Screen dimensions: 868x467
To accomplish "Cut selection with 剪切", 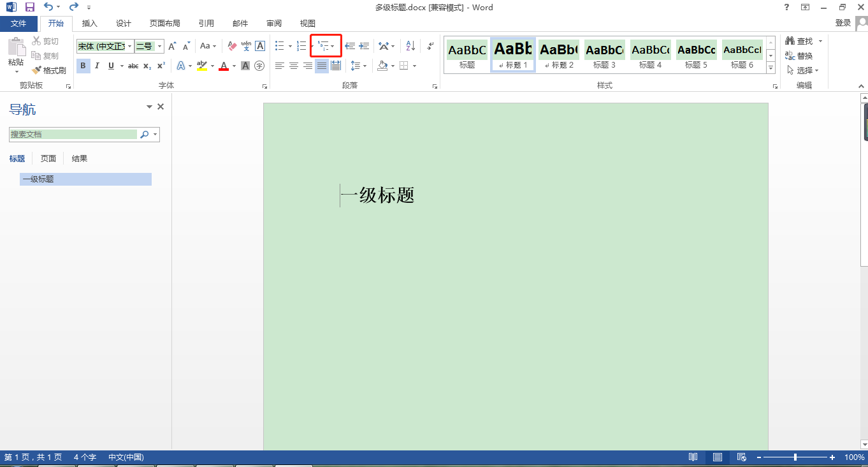I will 45,41.
